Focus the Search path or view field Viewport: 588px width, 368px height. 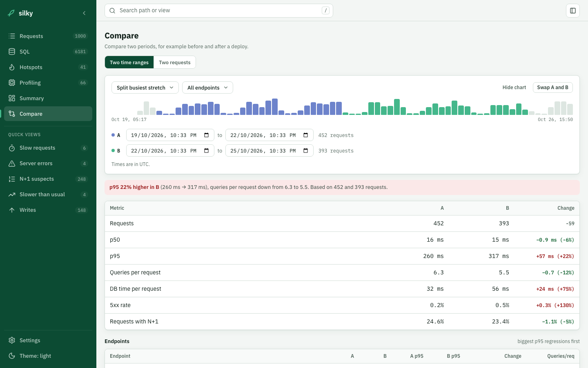point(219,11)
